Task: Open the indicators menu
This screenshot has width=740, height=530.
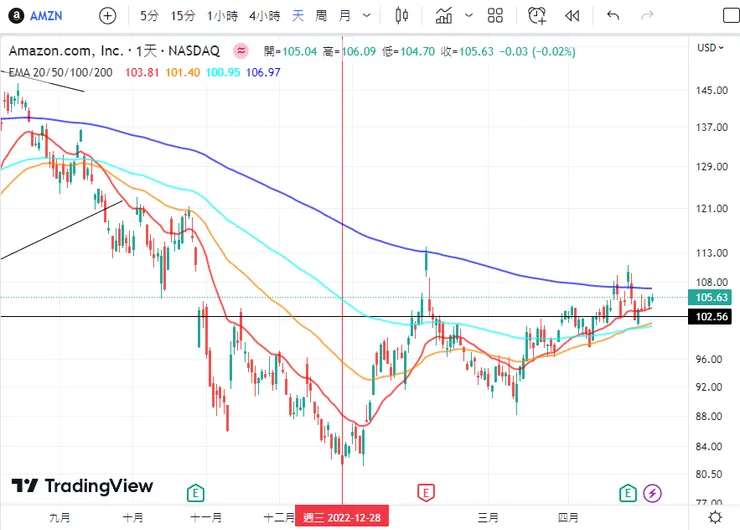Action: coord(444,16)
